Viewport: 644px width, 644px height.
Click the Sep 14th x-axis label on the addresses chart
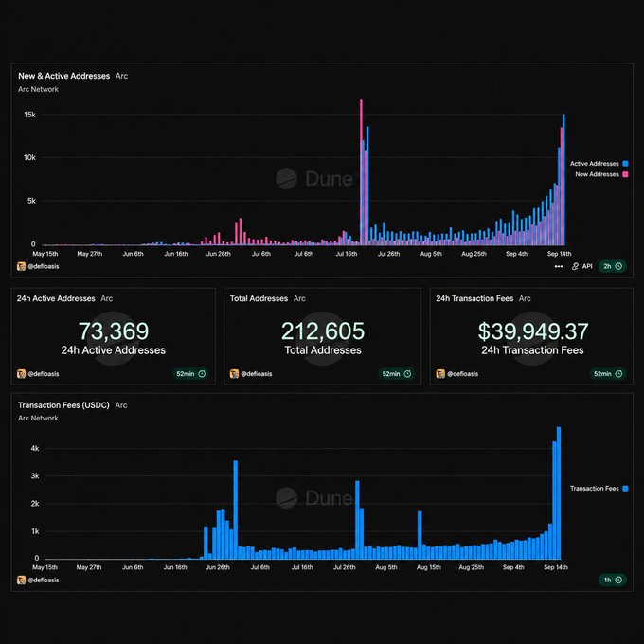pyautogui.click(x=559, y=254)
